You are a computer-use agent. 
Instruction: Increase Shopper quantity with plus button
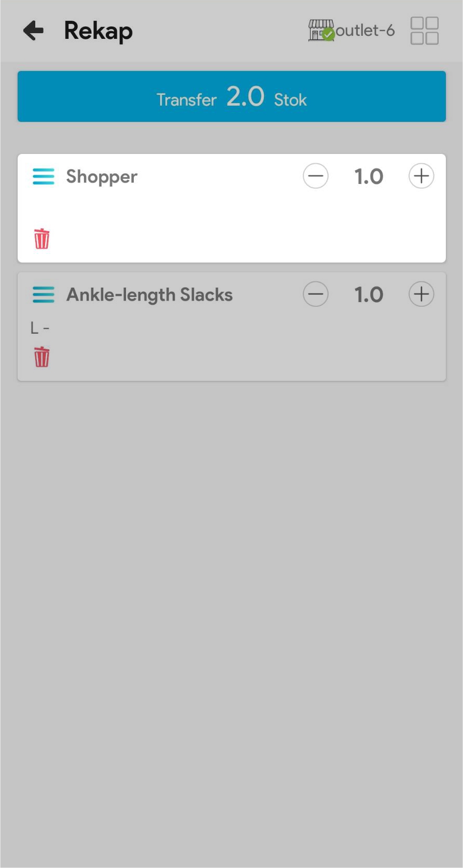[421, 176]
